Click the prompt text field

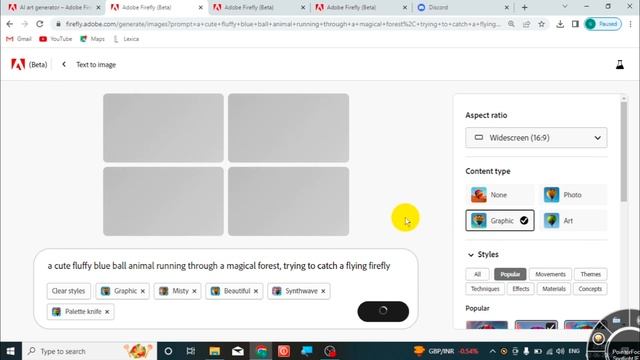point(219,266)
